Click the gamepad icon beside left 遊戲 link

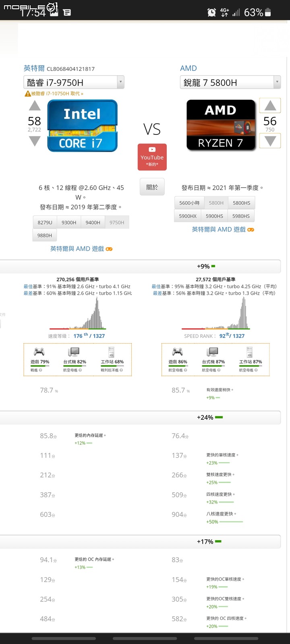coord(109,249)
